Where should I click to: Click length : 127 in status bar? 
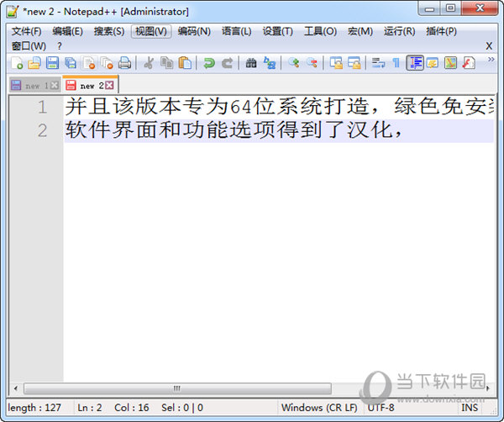tap(34, 408)
